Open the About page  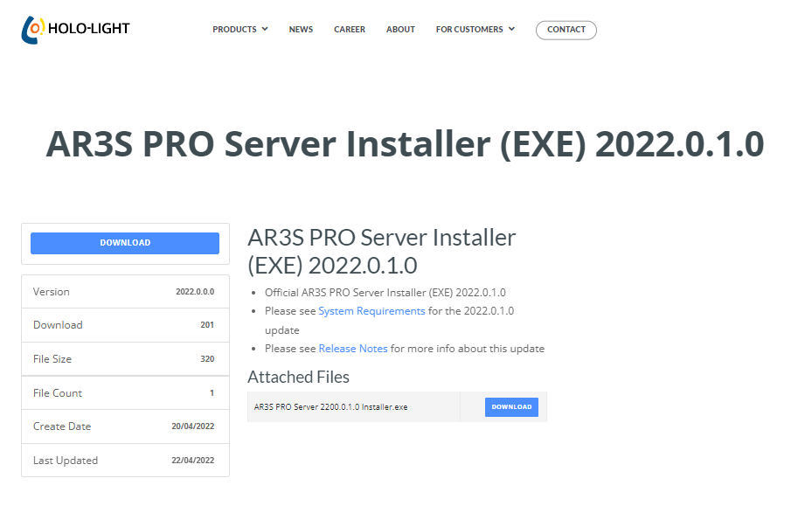(400, 30)
